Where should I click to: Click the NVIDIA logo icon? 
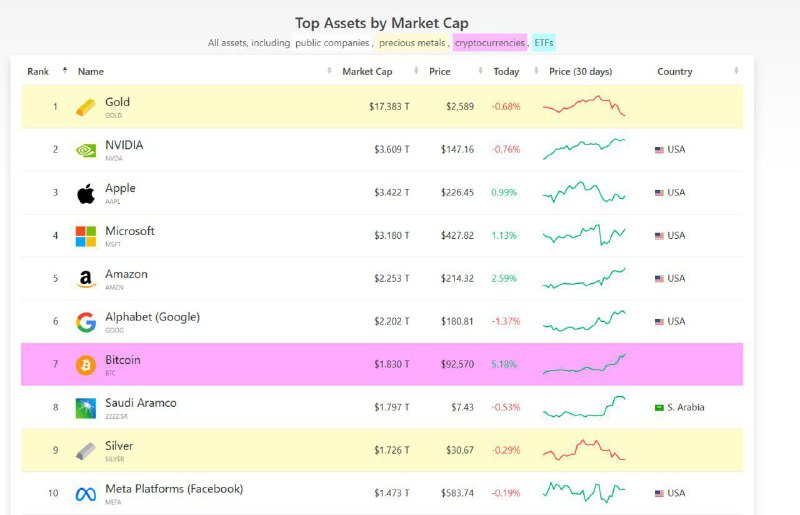pyautogui.click(x=86, y=150)
